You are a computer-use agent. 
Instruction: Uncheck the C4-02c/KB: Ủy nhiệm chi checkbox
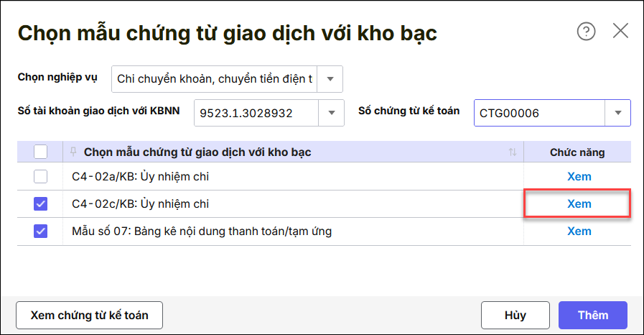click(x=41, y=204)
